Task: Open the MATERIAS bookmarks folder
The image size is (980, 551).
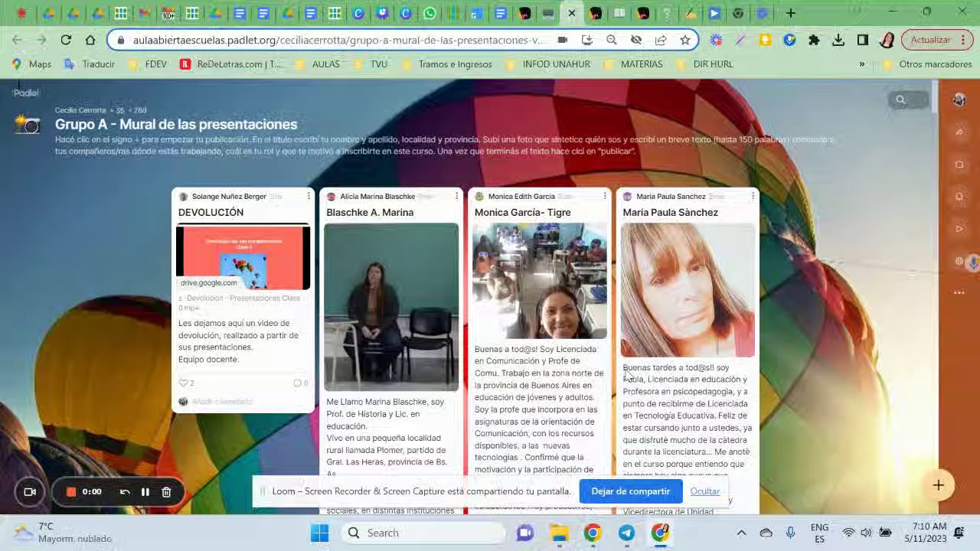Action: tap(633, 64)
